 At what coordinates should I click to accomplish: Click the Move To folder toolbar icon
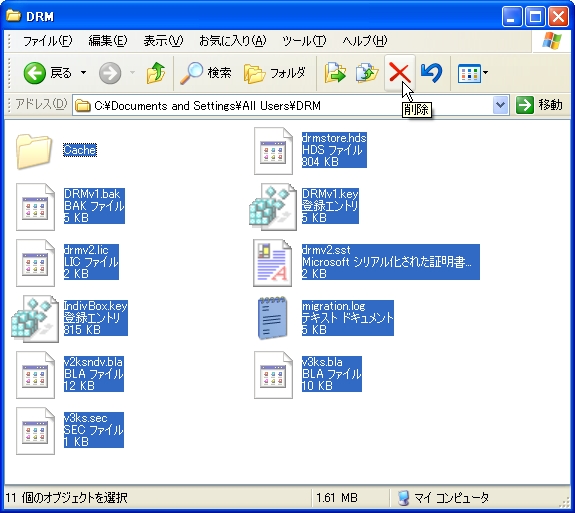[x=335, y=73]
